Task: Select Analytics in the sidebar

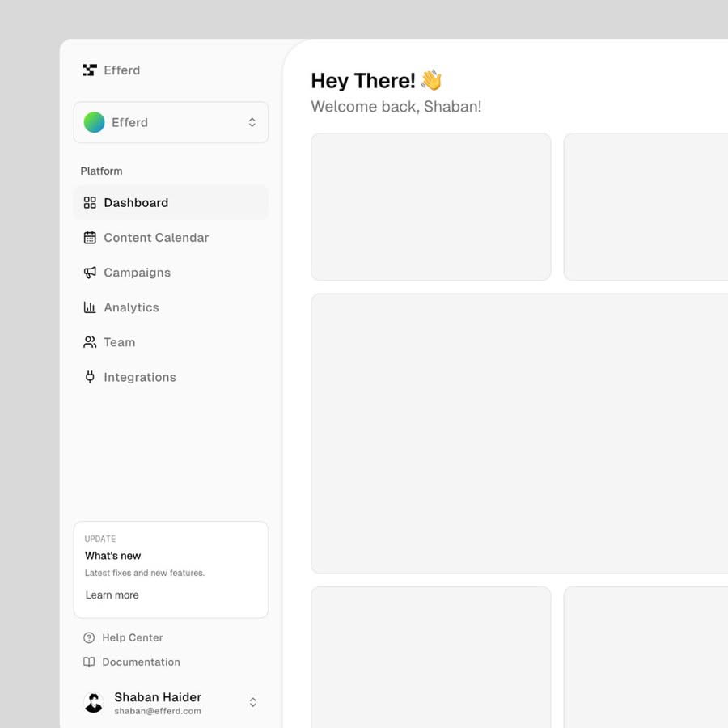Action: (131, 307)
